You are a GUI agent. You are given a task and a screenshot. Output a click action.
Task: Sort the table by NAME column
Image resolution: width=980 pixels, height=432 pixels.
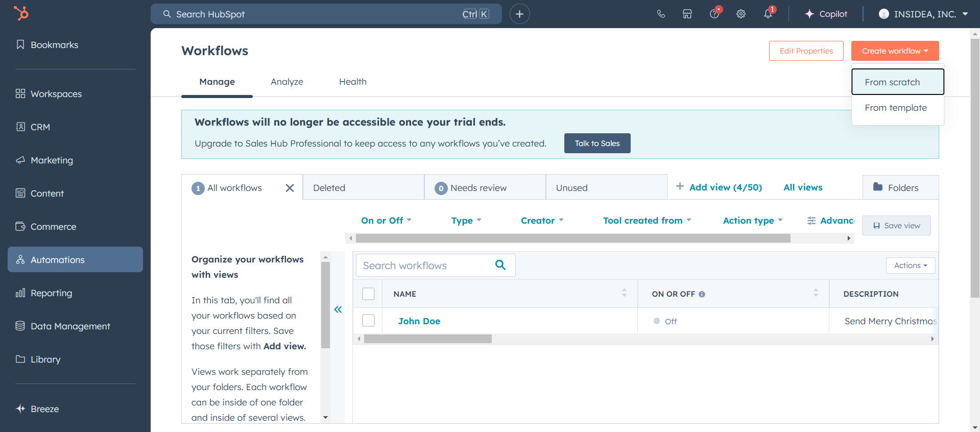point(624,293)
